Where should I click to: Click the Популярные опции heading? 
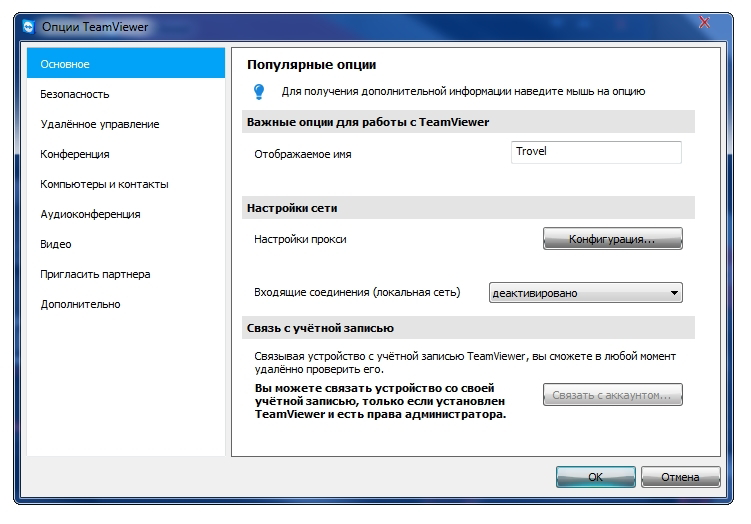click(311, 65)
